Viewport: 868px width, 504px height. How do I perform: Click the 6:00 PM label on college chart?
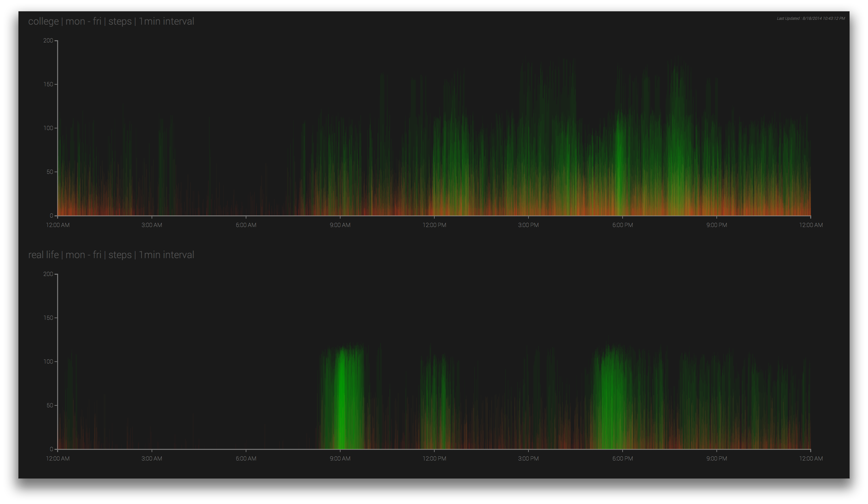(x=622, y=225)
